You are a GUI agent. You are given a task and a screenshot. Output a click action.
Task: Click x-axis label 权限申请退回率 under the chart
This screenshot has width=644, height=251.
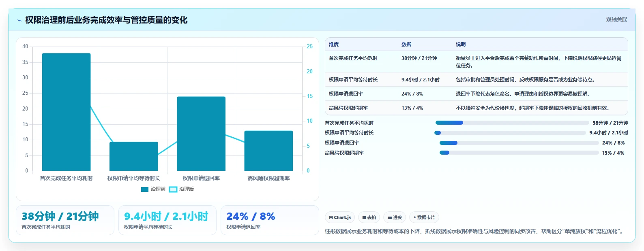point(201,178)
